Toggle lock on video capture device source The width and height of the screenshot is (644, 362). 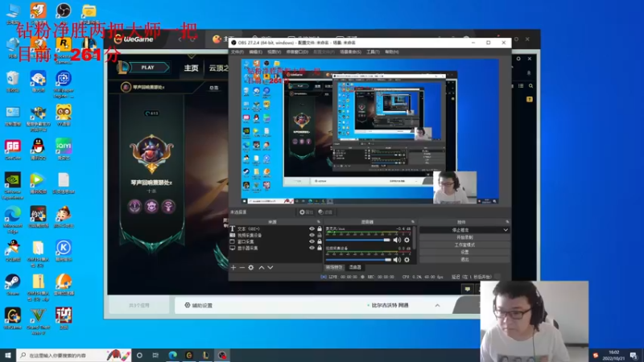click(320, 235)
